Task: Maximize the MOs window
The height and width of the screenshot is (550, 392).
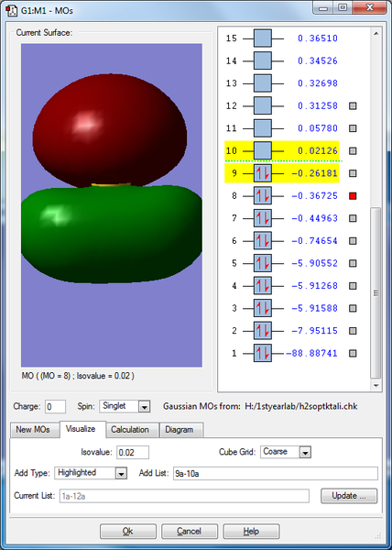Action: (x=343, y=7)
